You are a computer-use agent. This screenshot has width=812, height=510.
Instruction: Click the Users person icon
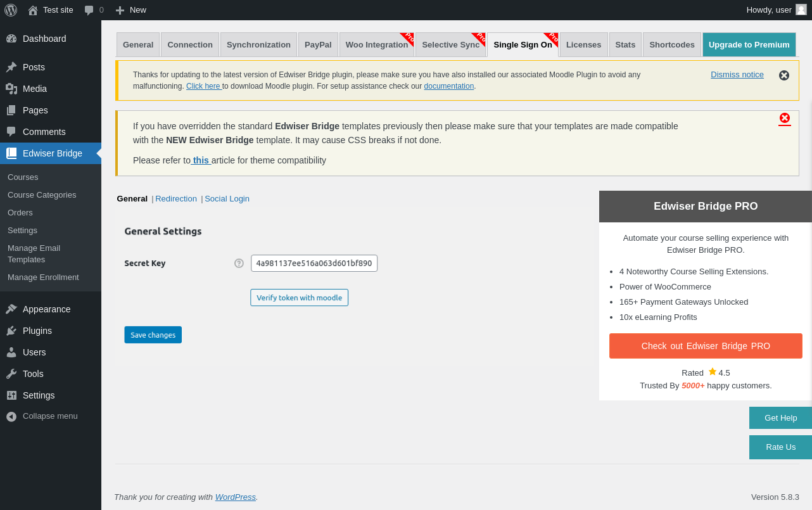tap(11, 352)
